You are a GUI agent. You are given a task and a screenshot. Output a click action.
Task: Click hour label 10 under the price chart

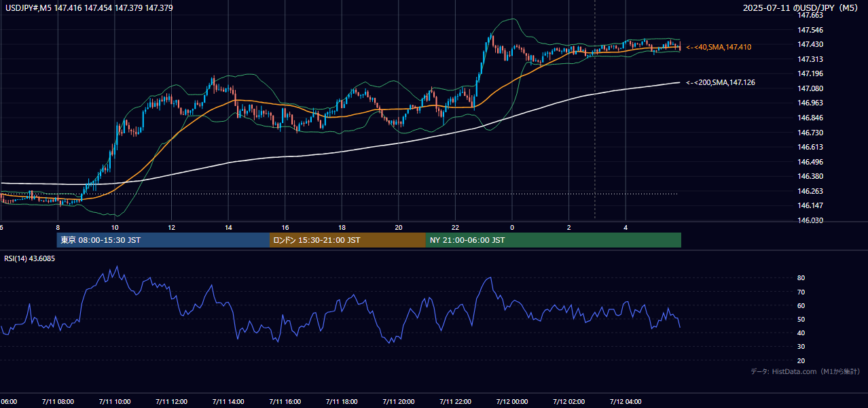(115, 227)
